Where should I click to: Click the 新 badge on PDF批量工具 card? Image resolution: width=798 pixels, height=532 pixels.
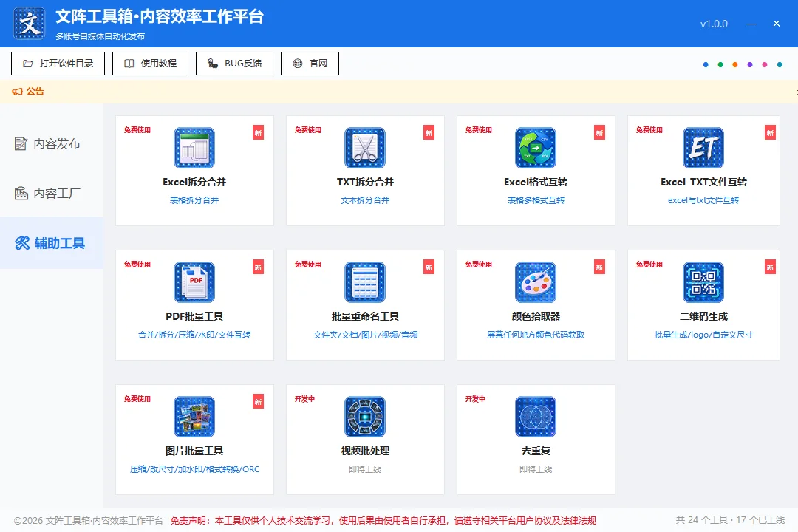point(259,267)
